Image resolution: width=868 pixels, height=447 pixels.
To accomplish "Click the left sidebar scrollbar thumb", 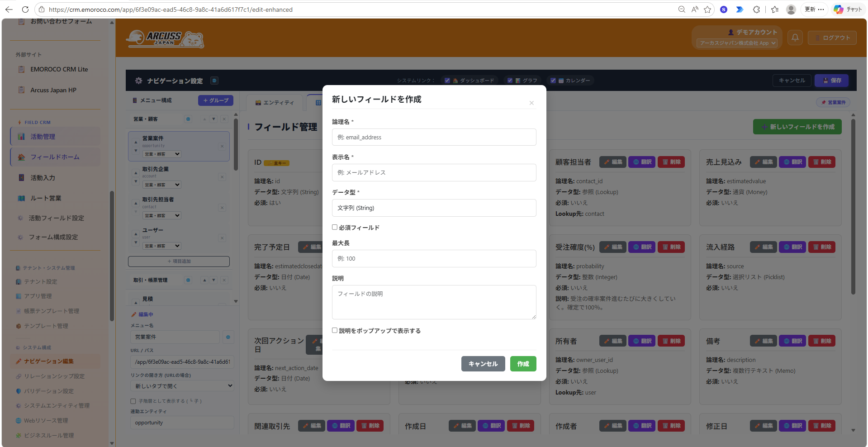I will click(x=112, y=256).
